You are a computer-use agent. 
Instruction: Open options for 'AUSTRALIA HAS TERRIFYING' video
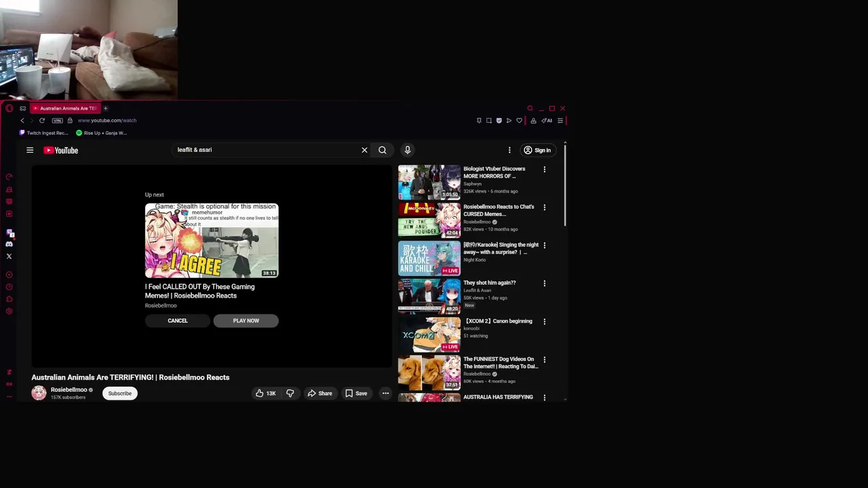pyautogui.click(x=544, y=397)
